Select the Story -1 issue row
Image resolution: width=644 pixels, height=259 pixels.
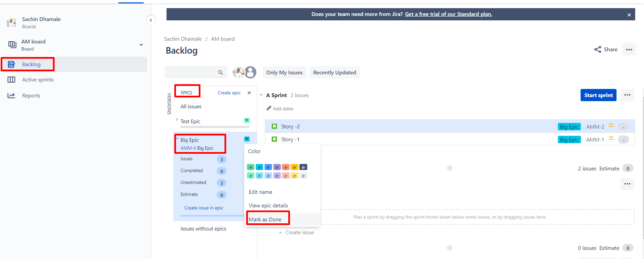click(x=450, y=139)
